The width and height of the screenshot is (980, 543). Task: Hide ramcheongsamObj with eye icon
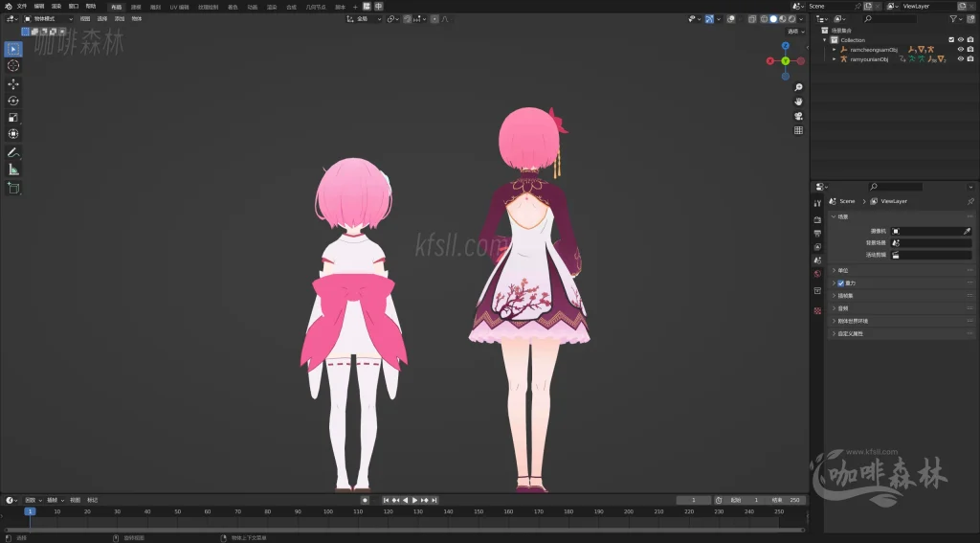(961, 50)
